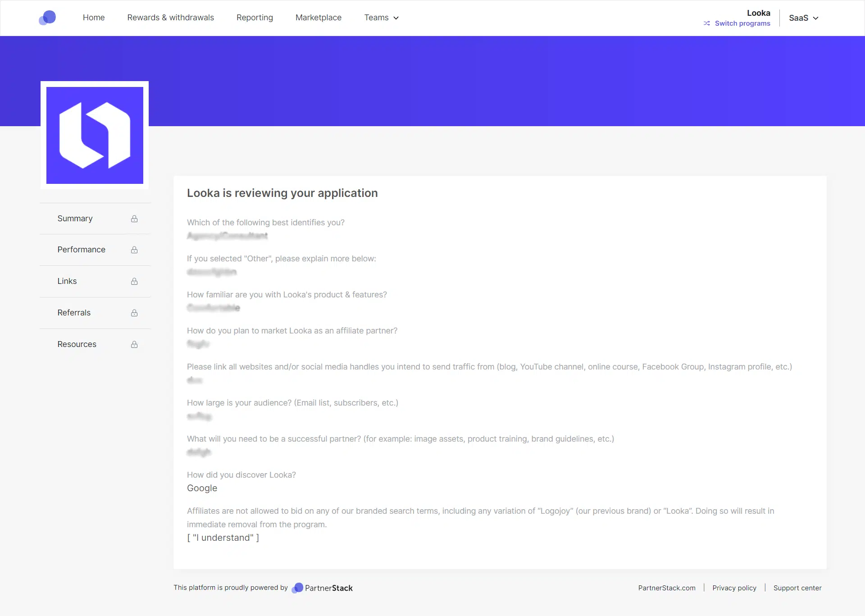Click the PartnerStack footer logo
This screenshot has width=865, height=616.
pos(322,588)
